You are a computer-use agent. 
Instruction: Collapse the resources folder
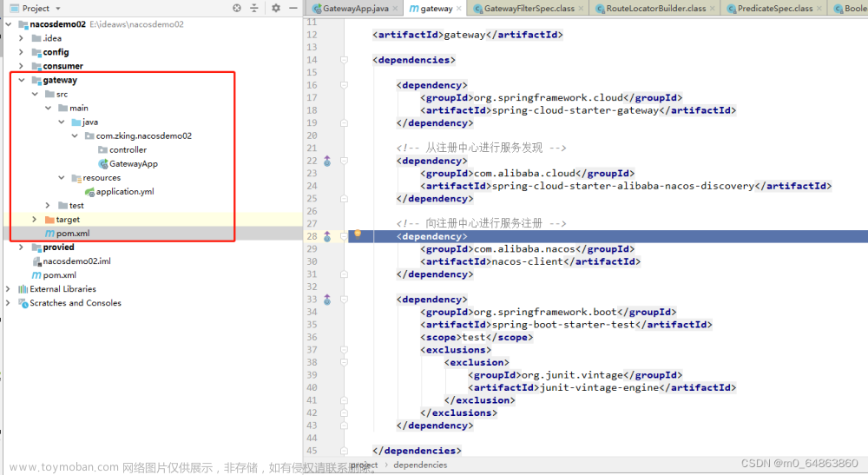point(62,178)
